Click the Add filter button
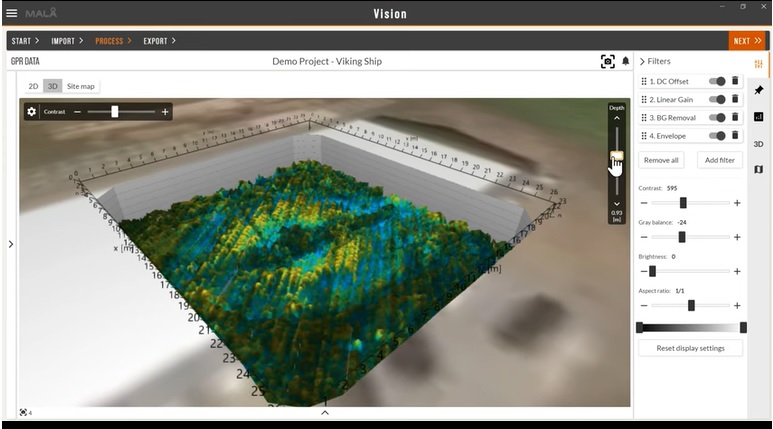 [x=719, y=160]
